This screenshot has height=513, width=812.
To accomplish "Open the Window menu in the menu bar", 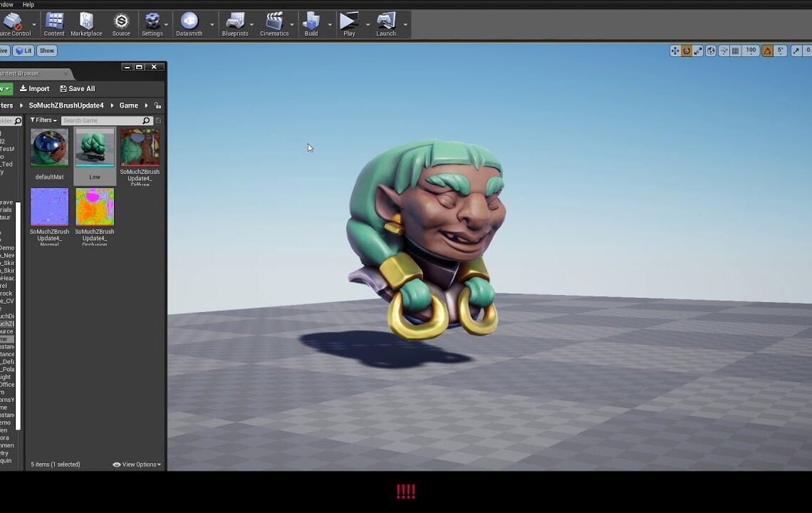I will point(7,4).
